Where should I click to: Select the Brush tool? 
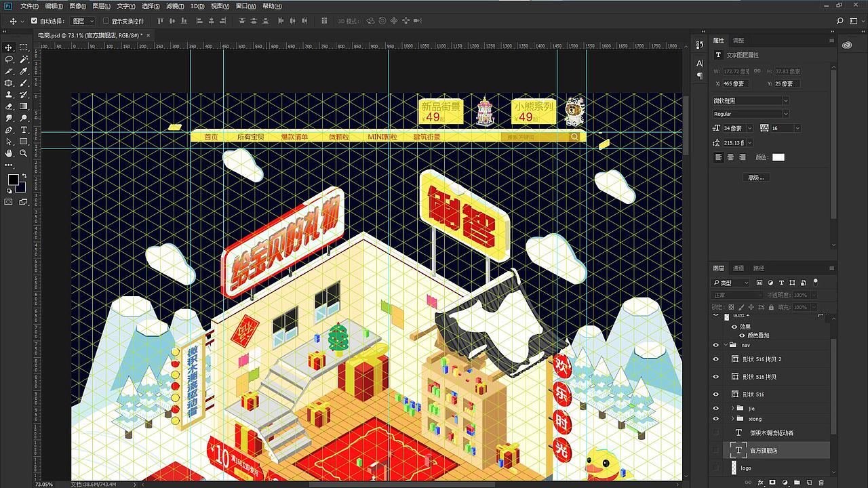point(24,83)
